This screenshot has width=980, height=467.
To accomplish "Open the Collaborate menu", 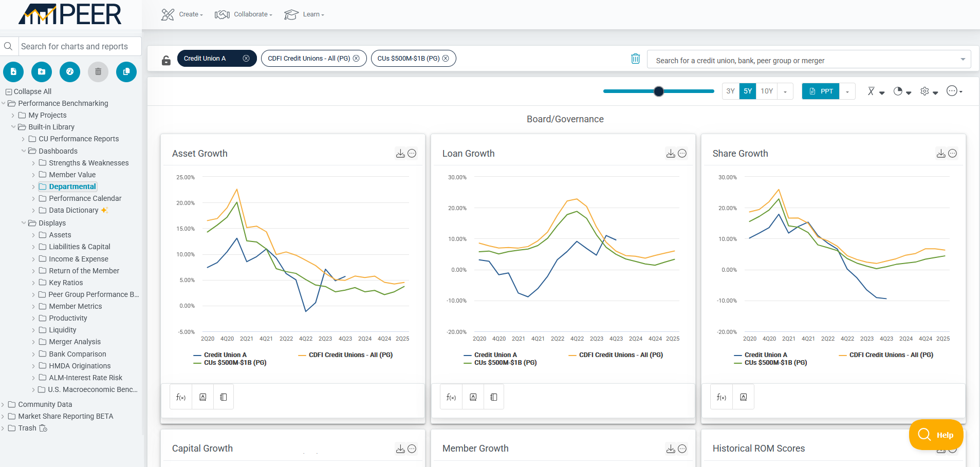I will 244,14.
